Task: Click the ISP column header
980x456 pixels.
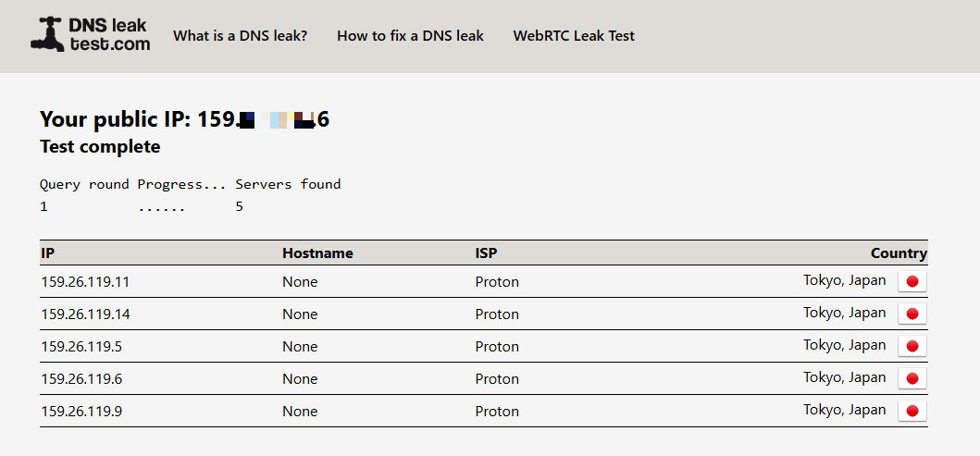Action: [x=486, y=253]
